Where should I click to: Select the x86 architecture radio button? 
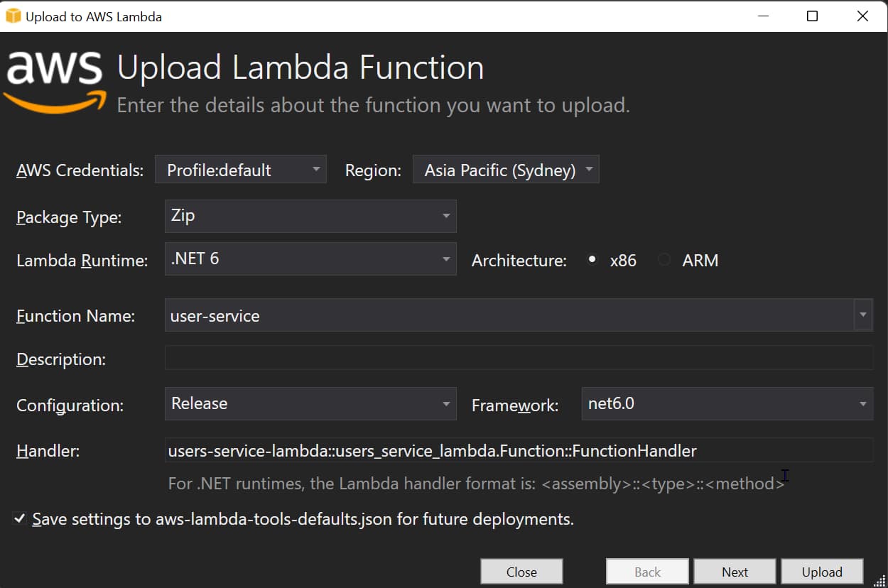[x=592, y=259]
